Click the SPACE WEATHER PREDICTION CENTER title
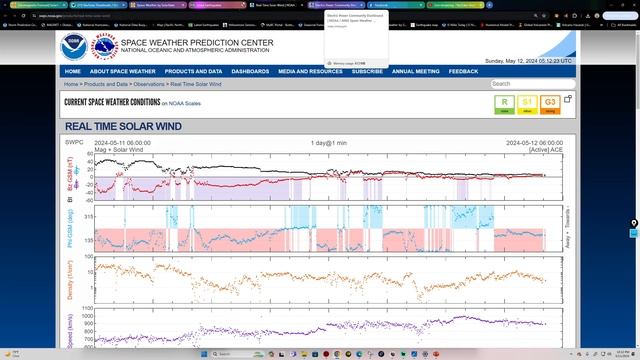This screenshot has height=360, width=640. 197,42
